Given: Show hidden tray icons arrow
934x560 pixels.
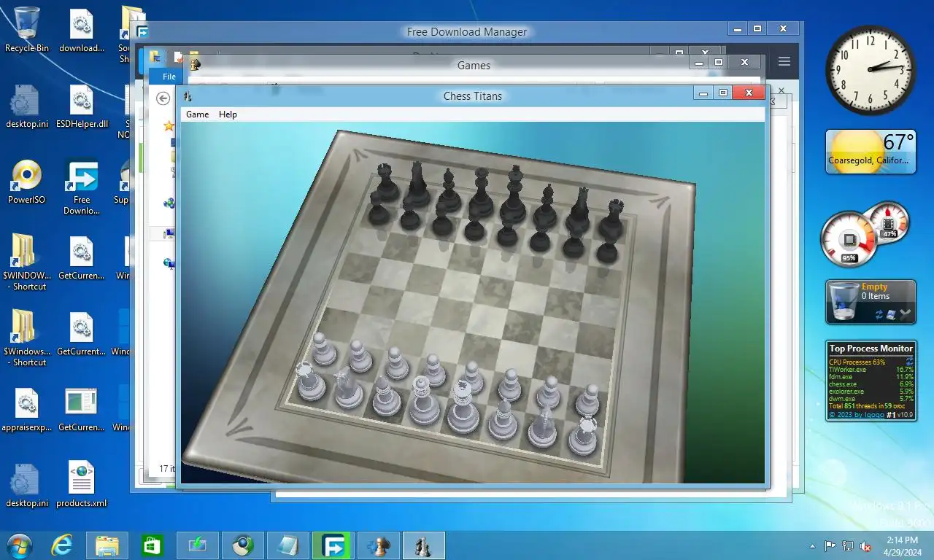Looking at the screenshot, I should pos(813,546).
